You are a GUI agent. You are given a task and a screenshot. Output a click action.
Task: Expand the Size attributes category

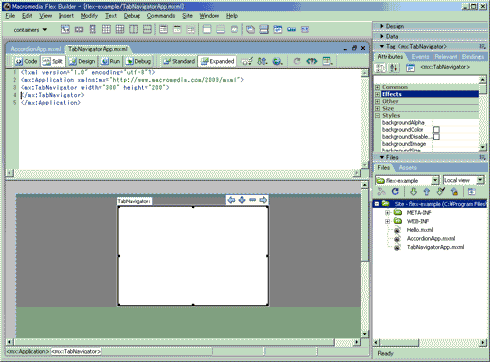(x=378, y=108)
